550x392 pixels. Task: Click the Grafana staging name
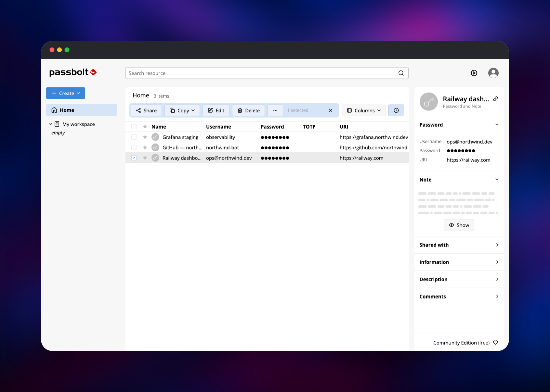(x=180, y=137)
